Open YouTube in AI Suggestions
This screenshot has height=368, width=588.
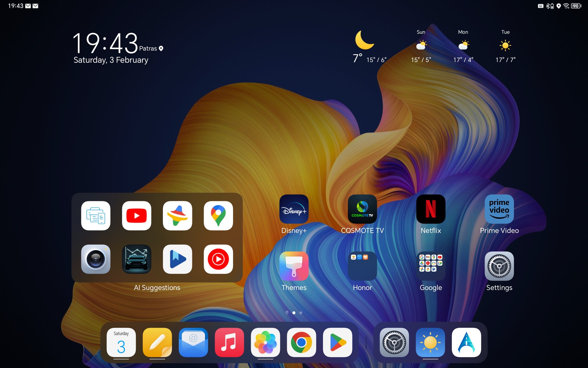(x=137, y=216)
